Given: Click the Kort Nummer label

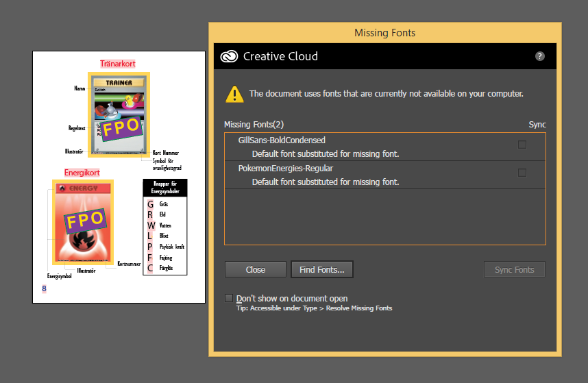Looking at the screenshot, I should point(166,153).
